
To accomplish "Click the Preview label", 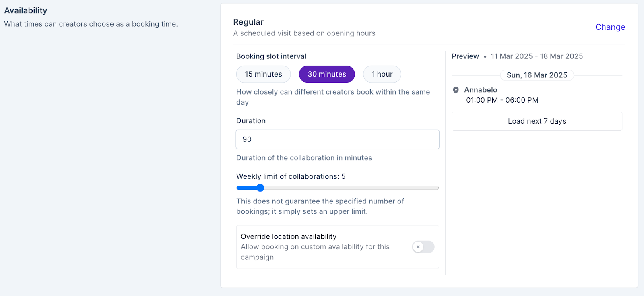I will [x=465, y=56].
